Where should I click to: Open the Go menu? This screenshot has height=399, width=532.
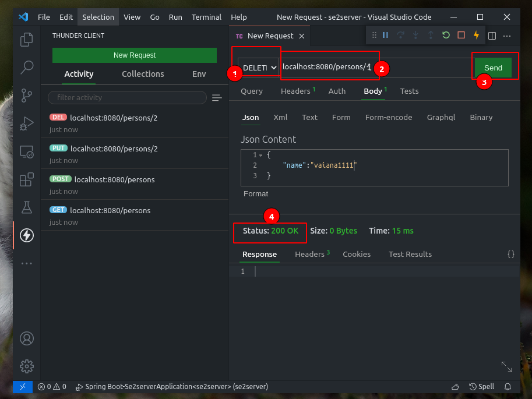(x=155, y=17)
